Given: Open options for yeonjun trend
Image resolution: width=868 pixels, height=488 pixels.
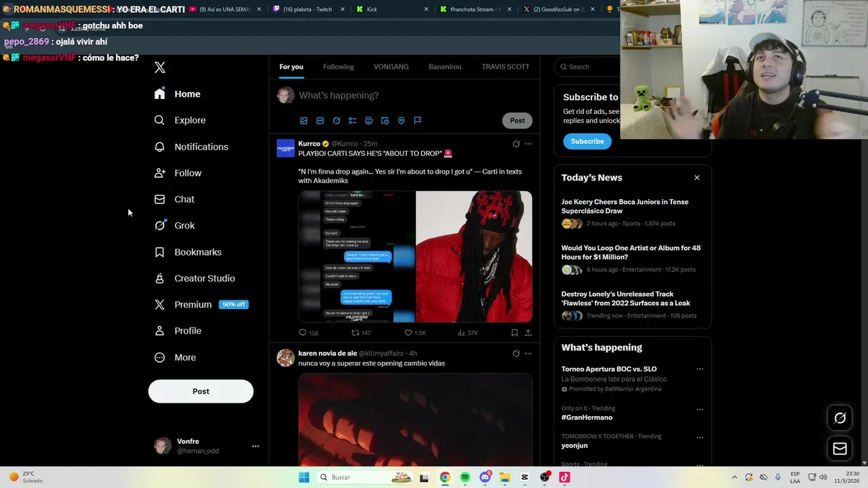Looking at the screenshot, I should coord(700,437).
